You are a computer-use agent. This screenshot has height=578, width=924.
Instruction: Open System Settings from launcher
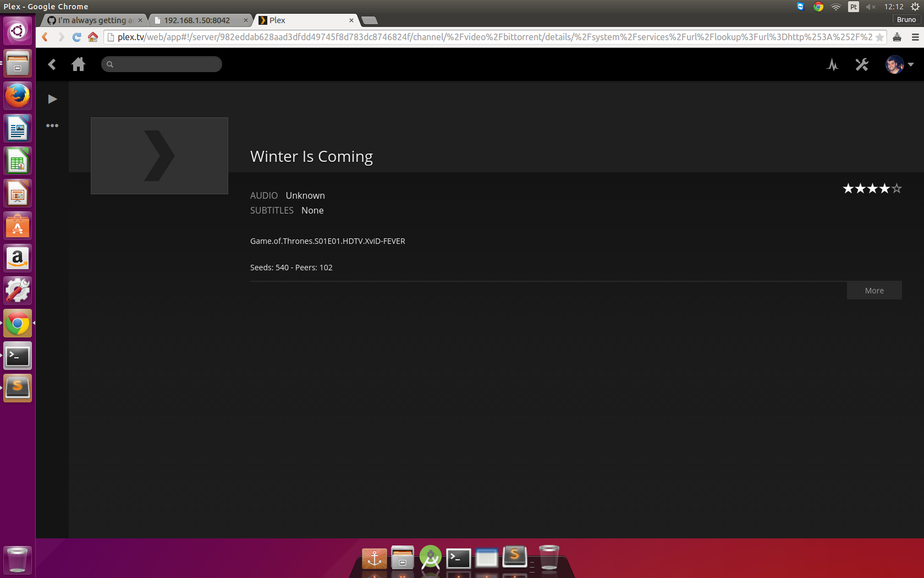click(x=18, y=291)
